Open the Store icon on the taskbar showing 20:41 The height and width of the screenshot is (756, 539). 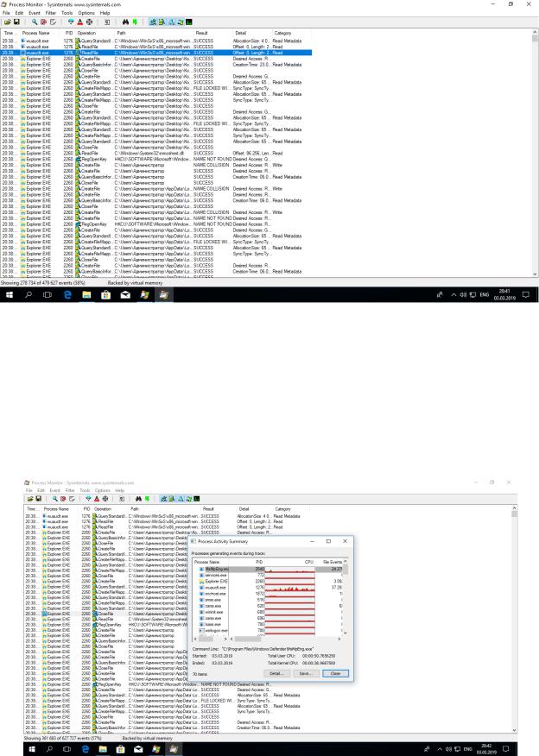105,294
